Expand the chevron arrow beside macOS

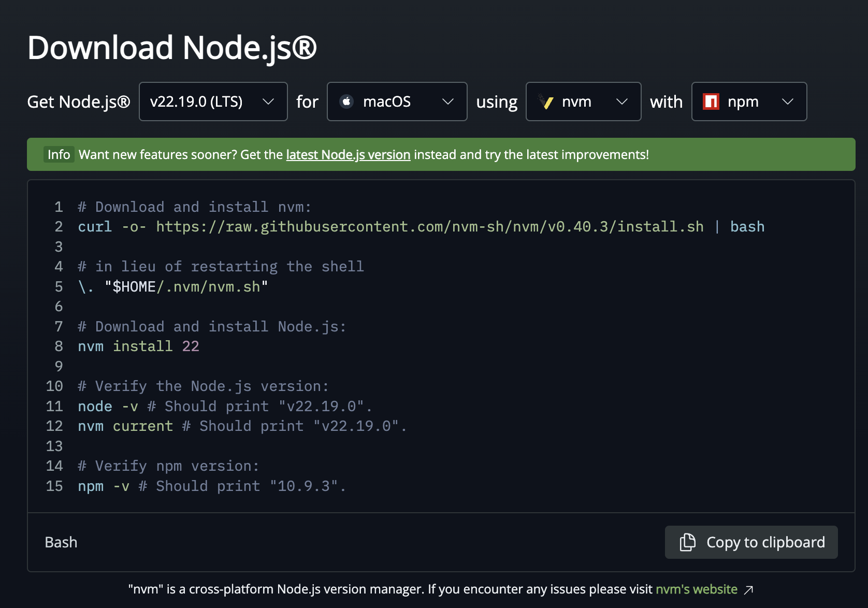[x=447, y=102]
